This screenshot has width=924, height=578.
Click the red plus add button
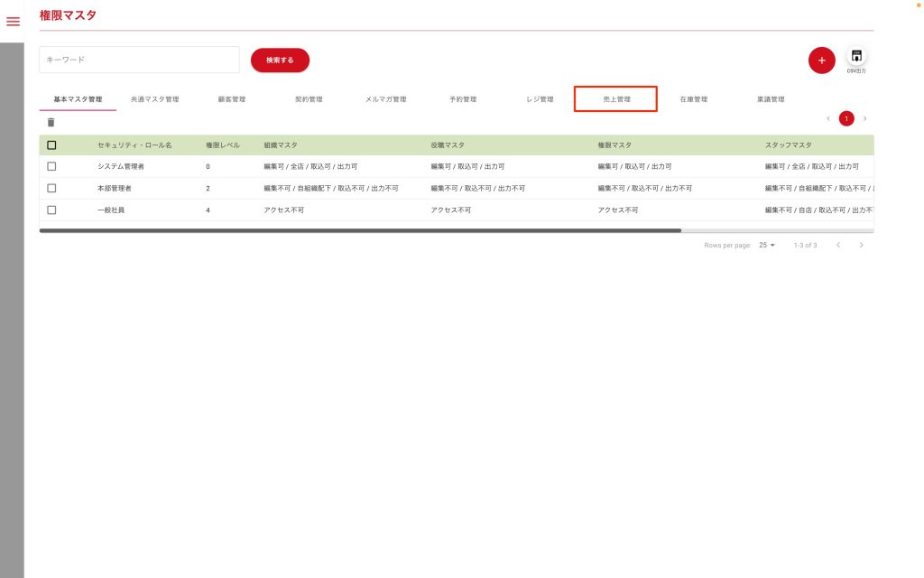[x=821, y=60]
